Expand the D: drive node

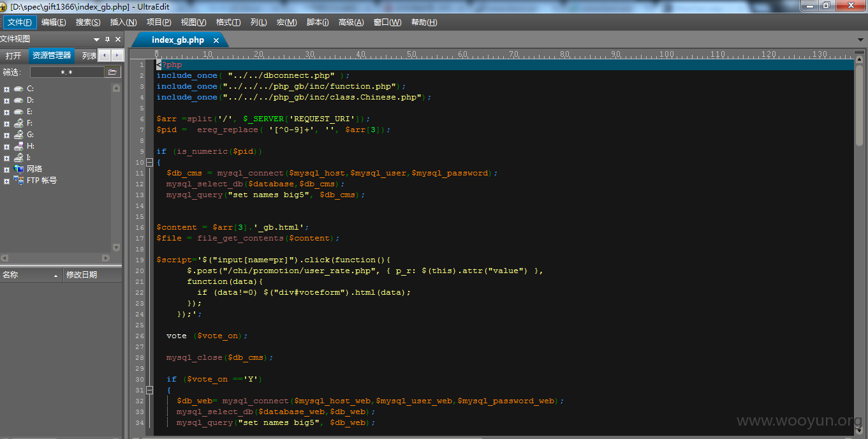(x=6, y=101)
